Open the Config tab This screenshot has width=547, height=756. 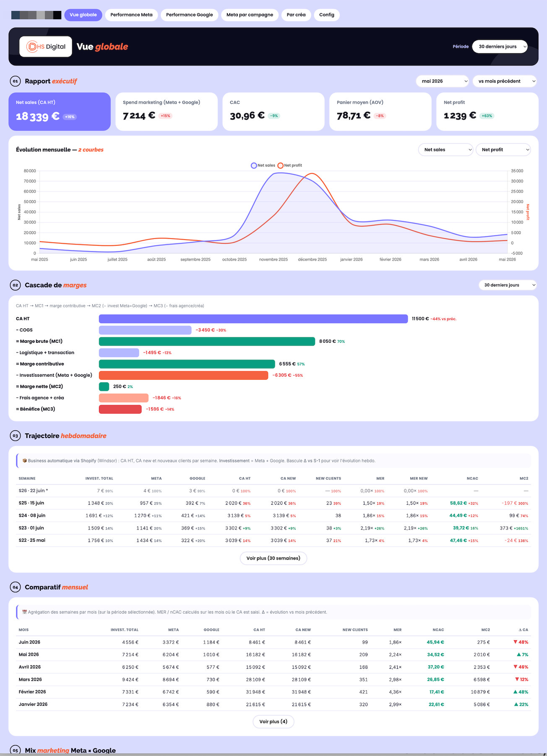click(327, 15)
